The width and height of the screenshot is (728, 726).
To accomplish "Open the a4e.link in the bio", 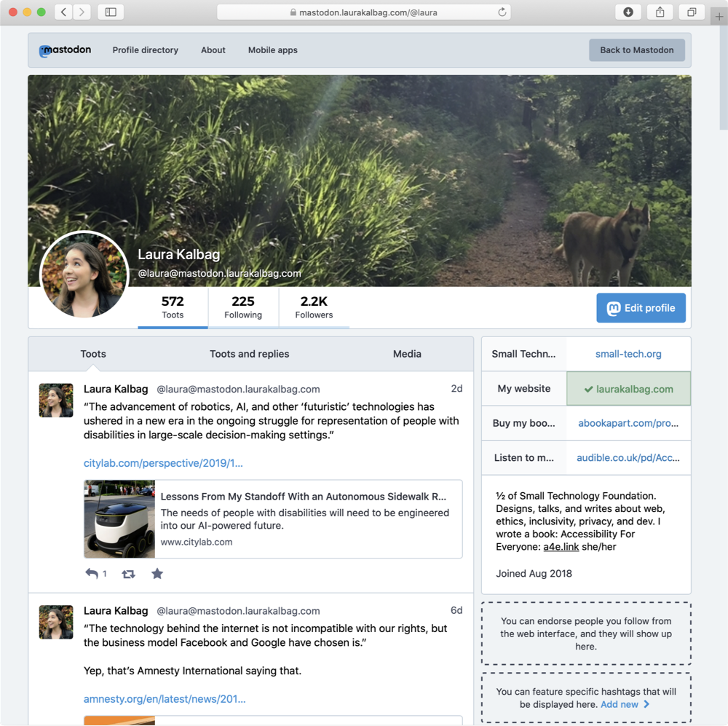I will (561, 547).
